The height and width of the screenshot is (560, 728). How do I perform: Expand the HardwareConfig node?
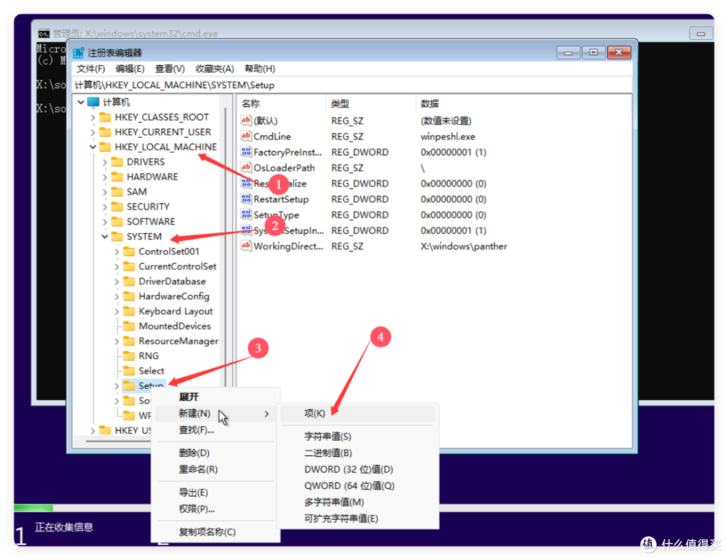117,297
